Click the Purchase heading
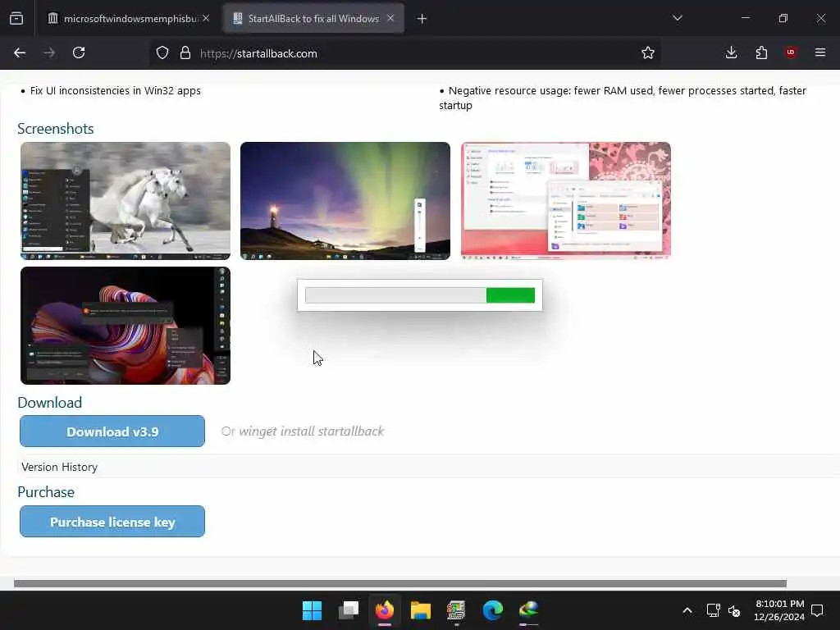 (46, 492)
